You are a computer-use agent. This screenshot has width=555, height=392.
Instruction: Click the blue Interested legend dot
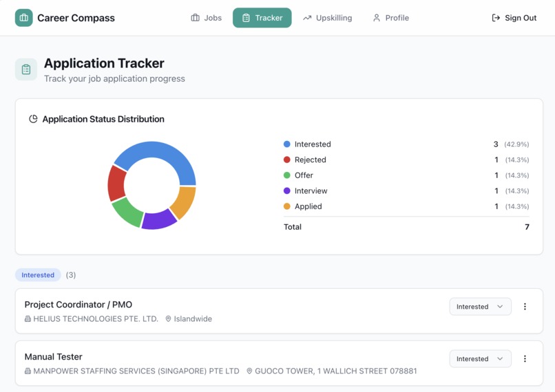tap(287, 144)
